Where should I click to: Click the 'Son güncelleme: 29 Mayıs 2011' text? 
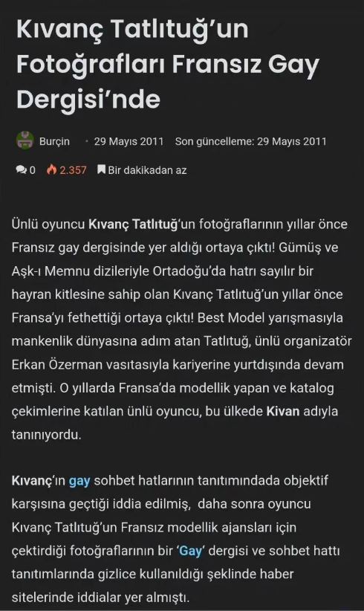point(250,141)
